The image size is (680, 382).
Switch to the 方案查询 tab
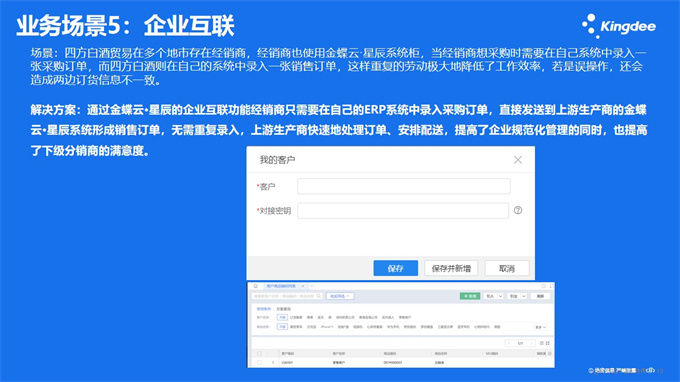284,309
